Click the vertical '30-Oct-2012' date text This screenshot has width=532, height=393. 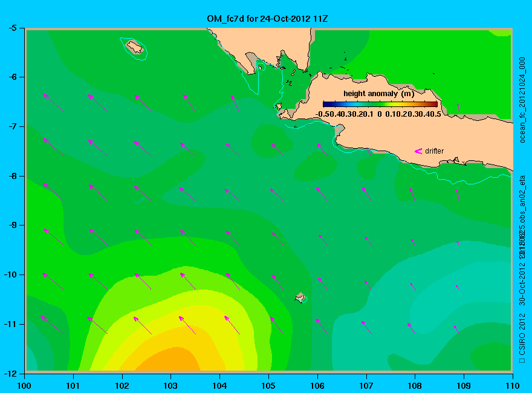click(522, 284)
